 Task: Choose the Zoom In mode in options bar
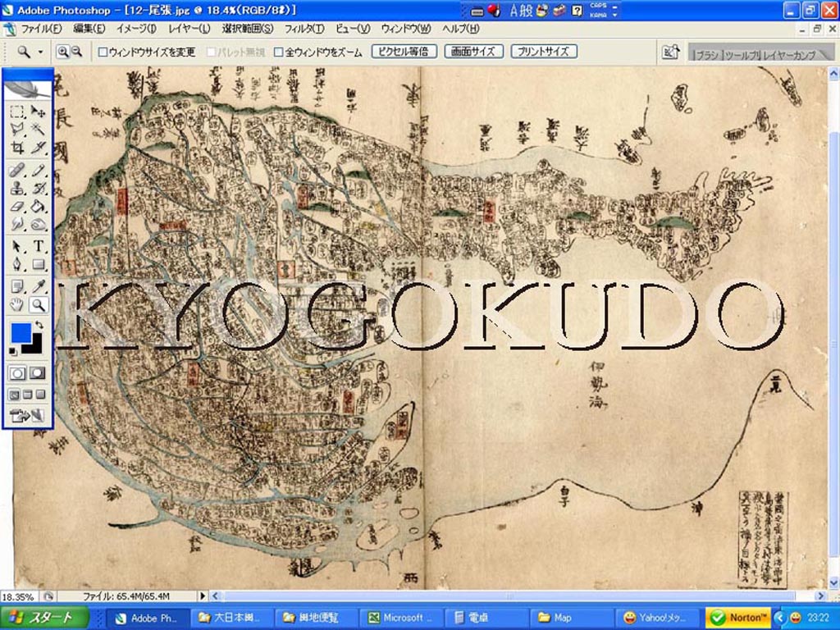click(63, 52)
